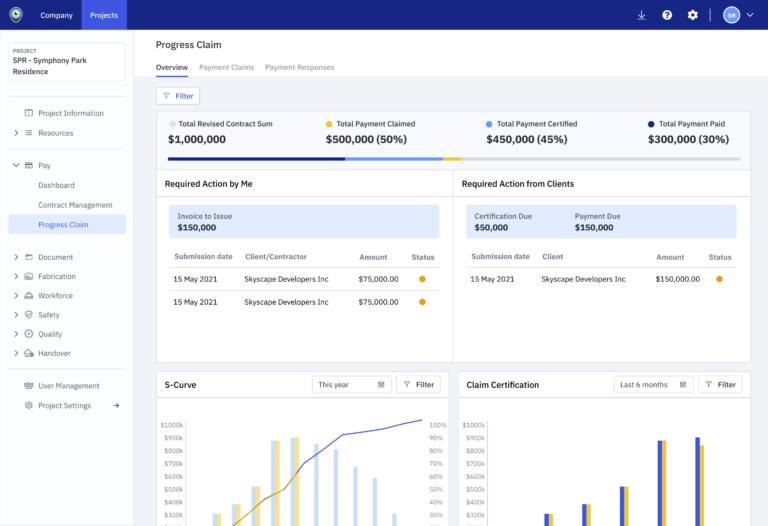The height and width of the screenshot is (526, 768).
Task: Select Progress Claim in the sidebar
Action: 67,224
